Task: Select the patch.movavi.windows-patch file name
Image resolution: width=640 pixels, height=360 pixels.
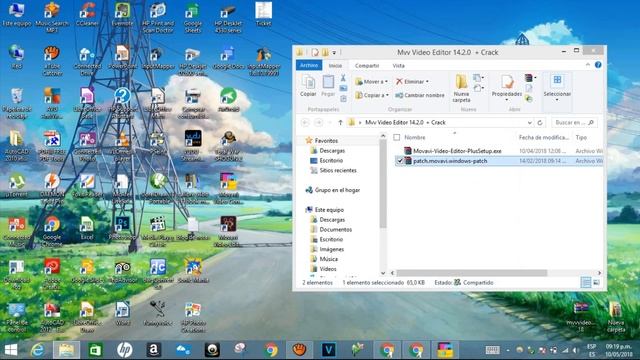Action: (x=450, y=161)
